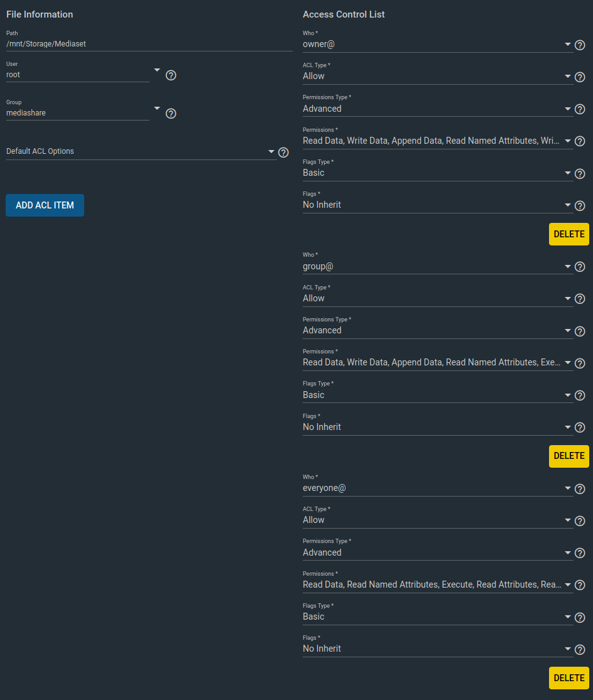
Task: Click the ADD ACL ITEM button
Action: (45, 205)
